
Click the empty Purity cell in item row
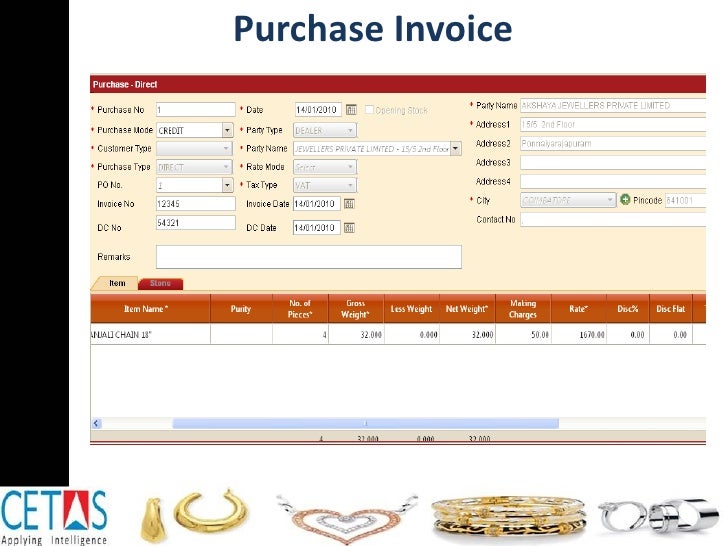coord(241,334)
